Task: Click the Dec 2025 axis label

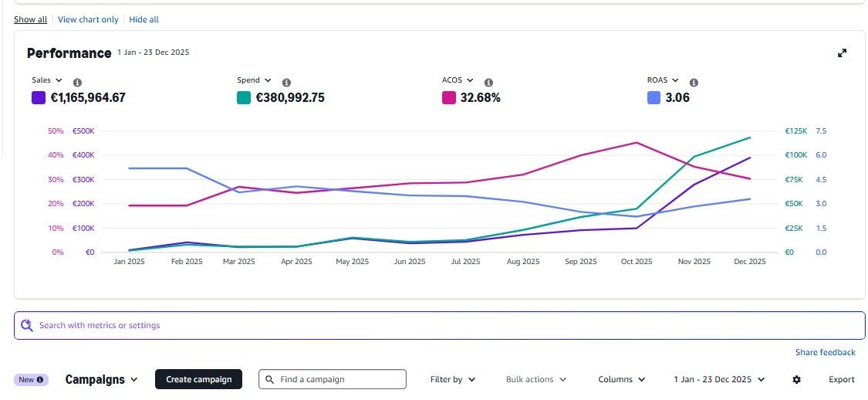Action: (749, 262)
